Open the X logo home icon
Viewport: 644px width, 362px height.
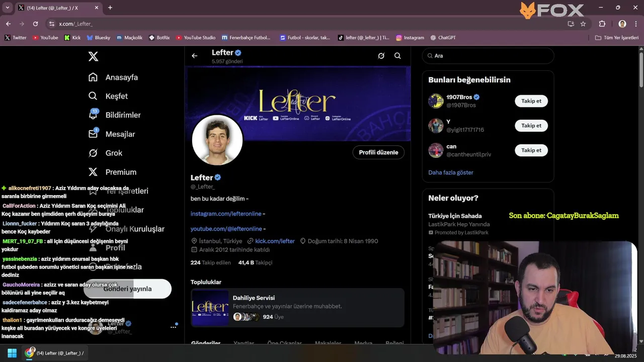[x=93, y=56]
